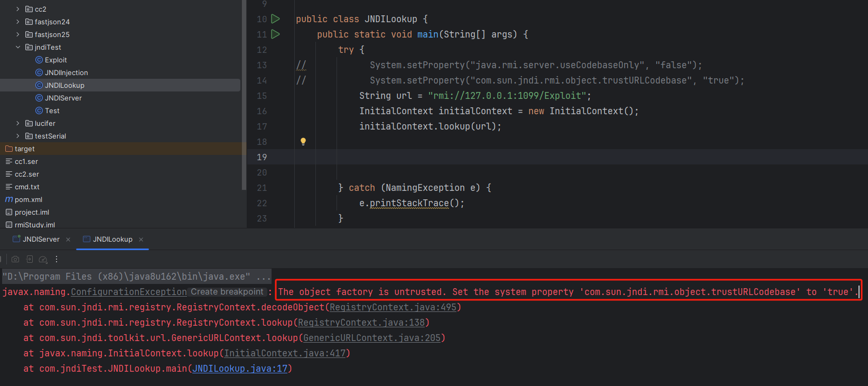The image size is (868, 386).
Task: Click printStackTrace method call
Action: (409, 203)
